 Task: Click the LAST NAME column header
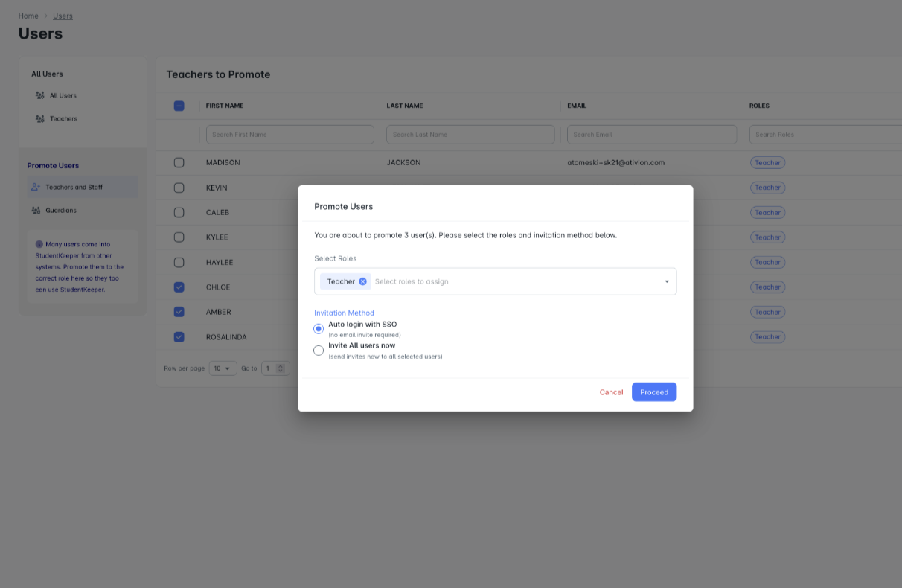[x=405, y=106]
